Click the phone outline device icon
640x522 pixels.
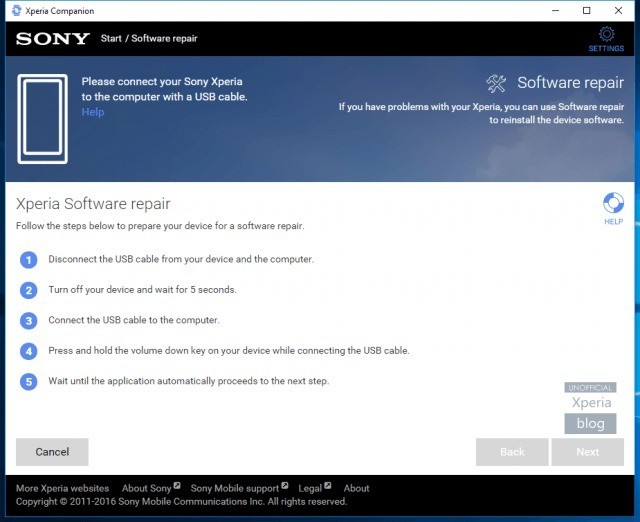(43, 119)
